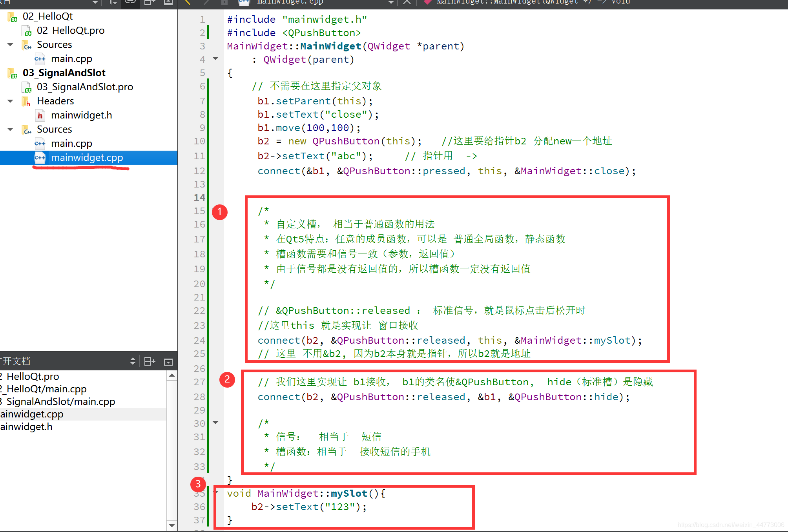Viewport: 788px width, 532px height.
Task: Collapse Sources folder under 02_HelloQt
Action: 11,44
